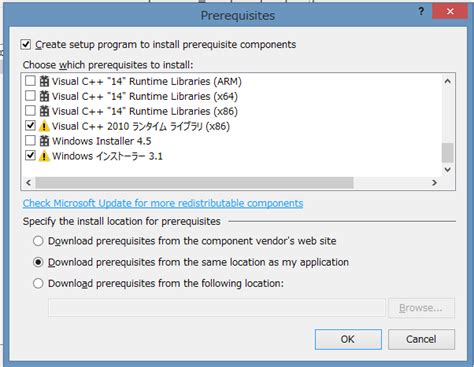Click the Cancel button
Image resolution: width=474 pixels, height=367 pixels.
point(421,339)
